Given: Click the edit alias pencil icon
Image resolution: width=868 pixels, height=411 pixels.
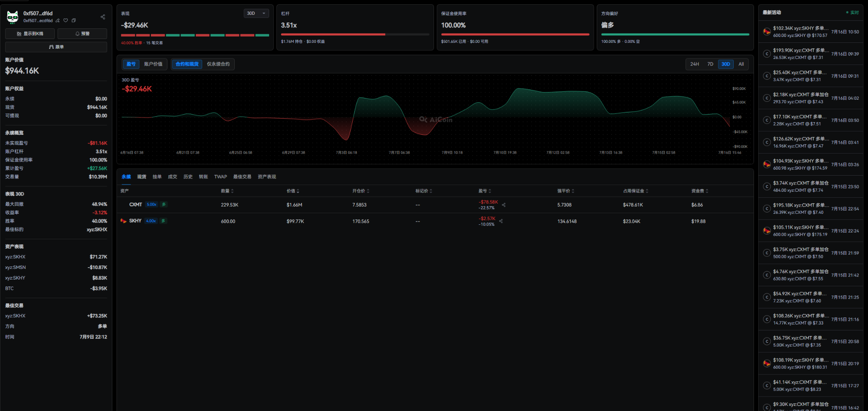Looking at the screenshot, I should click(x=58, y=20).
